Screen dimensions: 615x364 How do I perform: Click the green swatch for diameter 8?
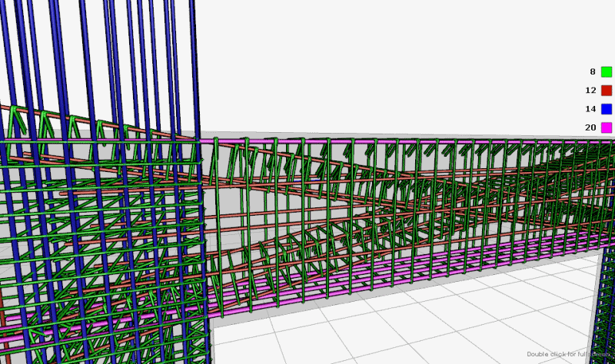coord(607,71)
